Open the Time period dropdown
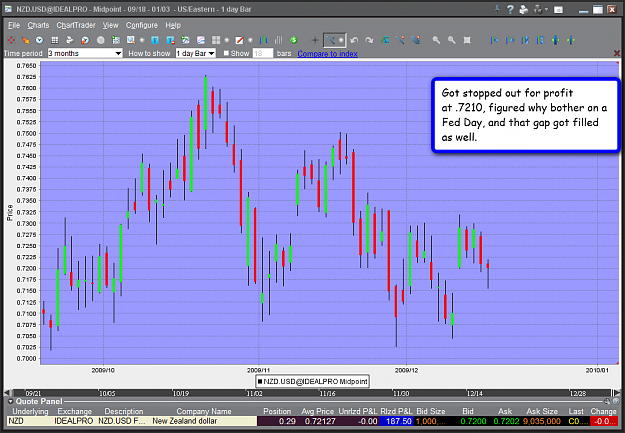Screen dimensions: 625x433 pos(85,53)
